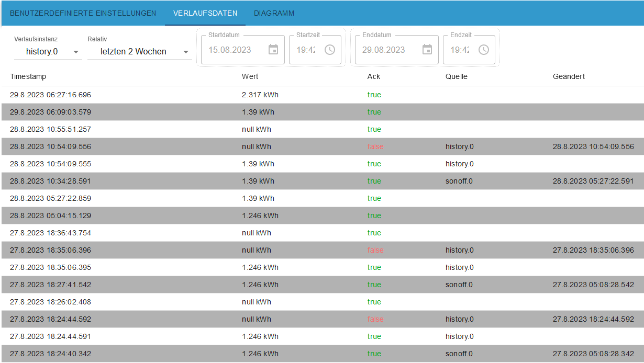Open the Endzeit clock picker icon
Image resolution: width=644 pixels, height=363 pixels.
click(484, 50)
